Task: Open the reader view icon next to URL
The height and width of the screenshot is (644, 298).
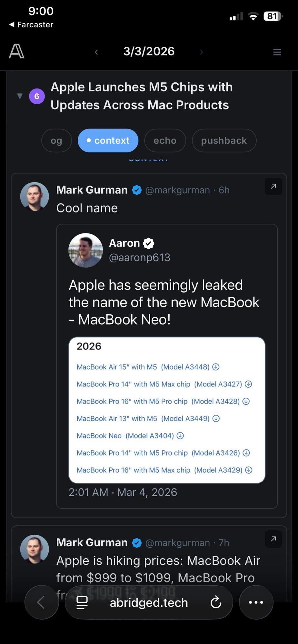Action: pyautogui.click(x=83, y=602)
